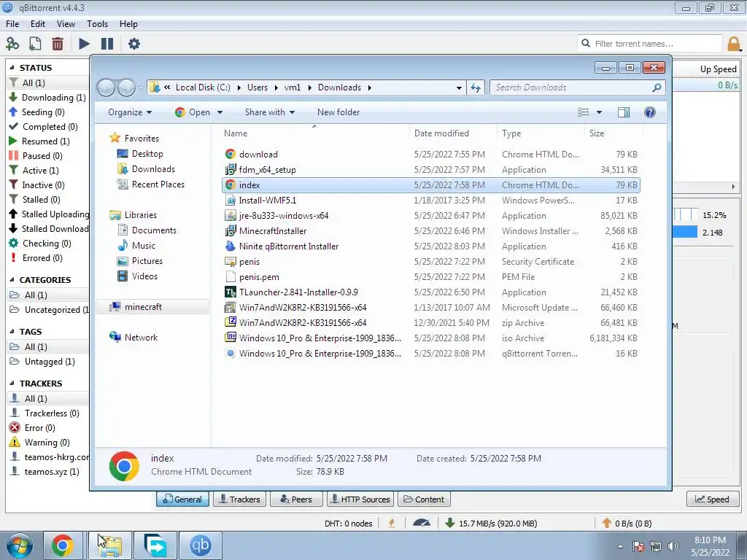This screenshot has height=560, width=747.
Task: Open the Organize dropdown in Explorer
Action: point(130,112)
